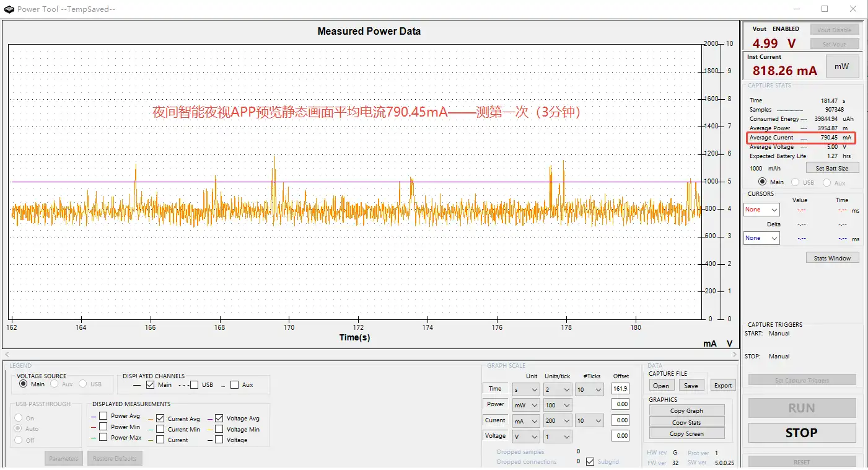Check the Voltage Min measurement

219,428
